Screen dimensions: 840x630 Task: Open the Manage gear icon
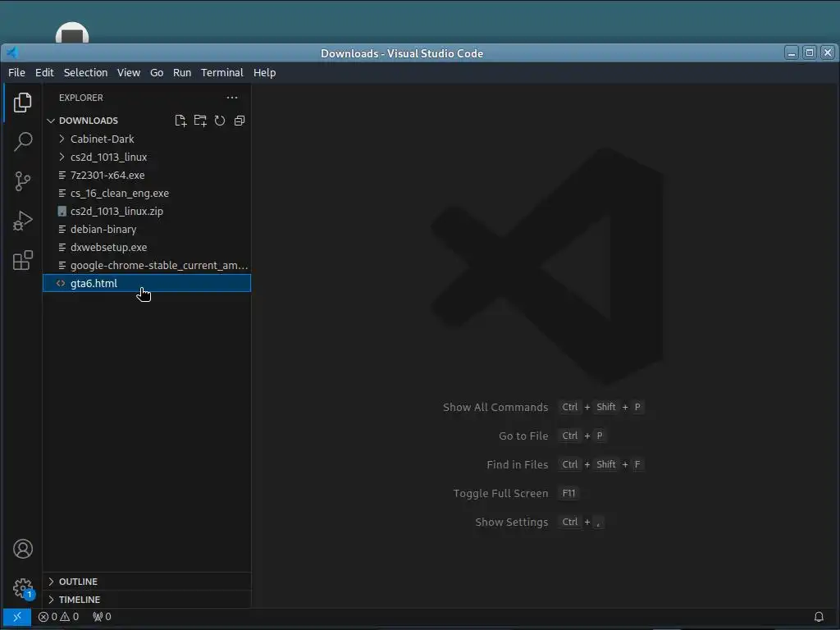point(22,588)
